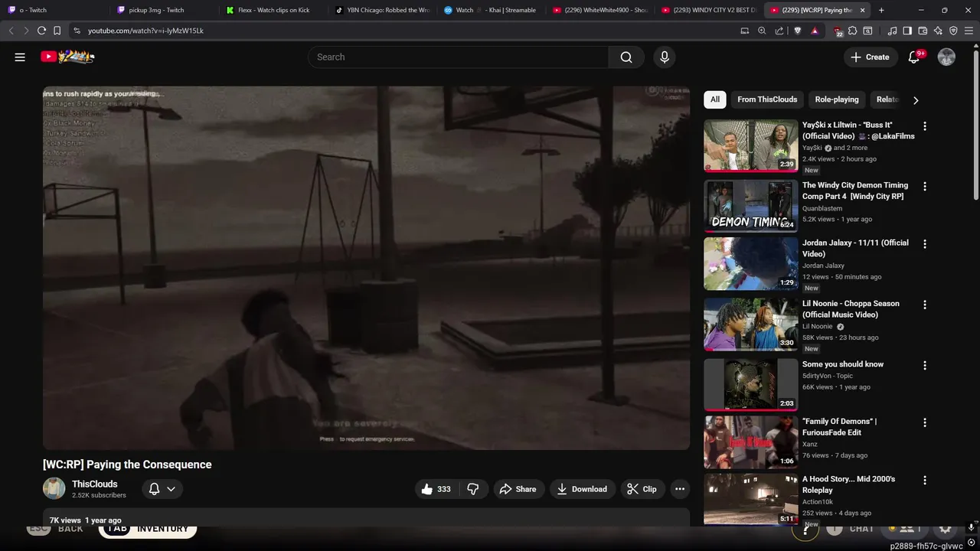
Task: Open Jordan Jalaxy 11/11 video title
Action: 855,248
